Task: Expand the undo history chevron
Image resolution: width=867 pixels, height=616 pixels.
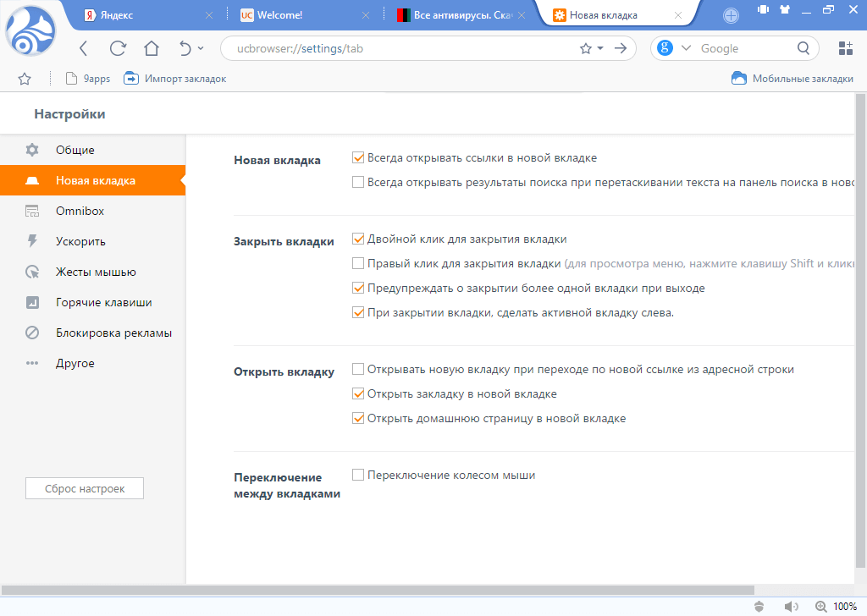Action: [x=200, y=48]
